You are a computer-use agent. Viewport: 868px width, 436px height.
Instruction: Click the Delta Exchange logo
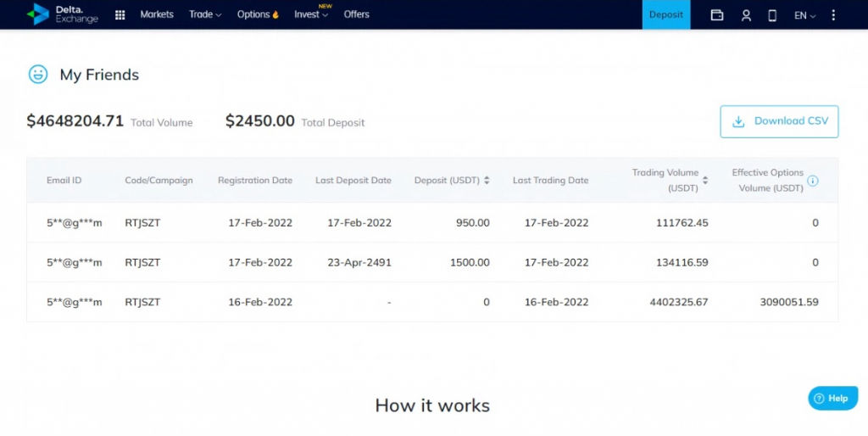(63, 14)
